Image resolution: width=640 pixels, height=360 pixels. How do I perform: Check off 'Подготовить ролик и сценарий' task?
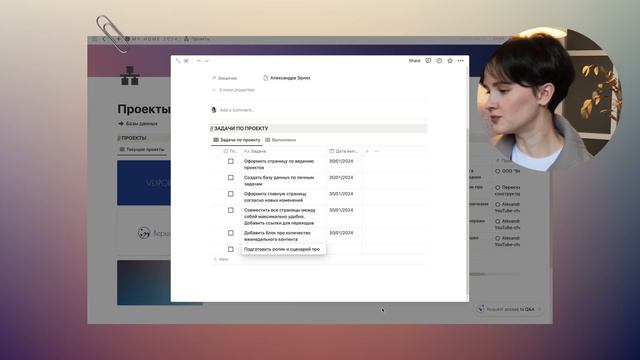[231, 249]
